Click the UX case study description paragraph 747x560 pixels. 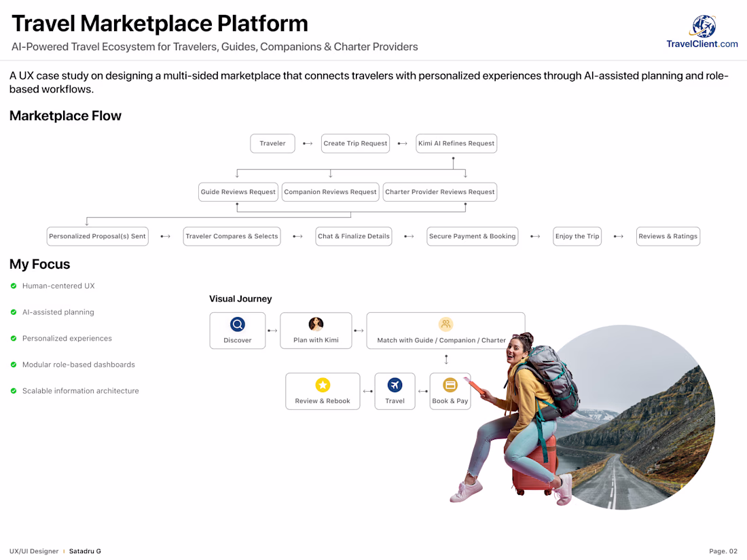point(369,82)
